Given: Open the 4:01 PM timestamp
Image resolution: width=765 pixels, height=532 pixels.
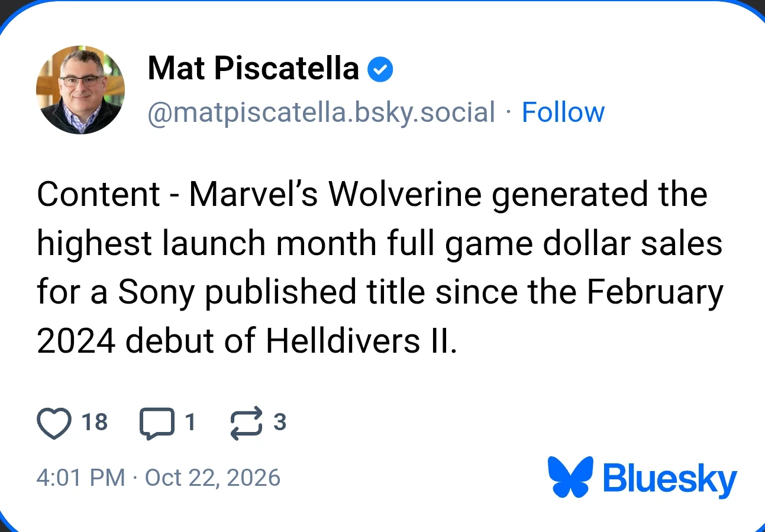Looking at the screenshot, I should click(x=81, y=478).
